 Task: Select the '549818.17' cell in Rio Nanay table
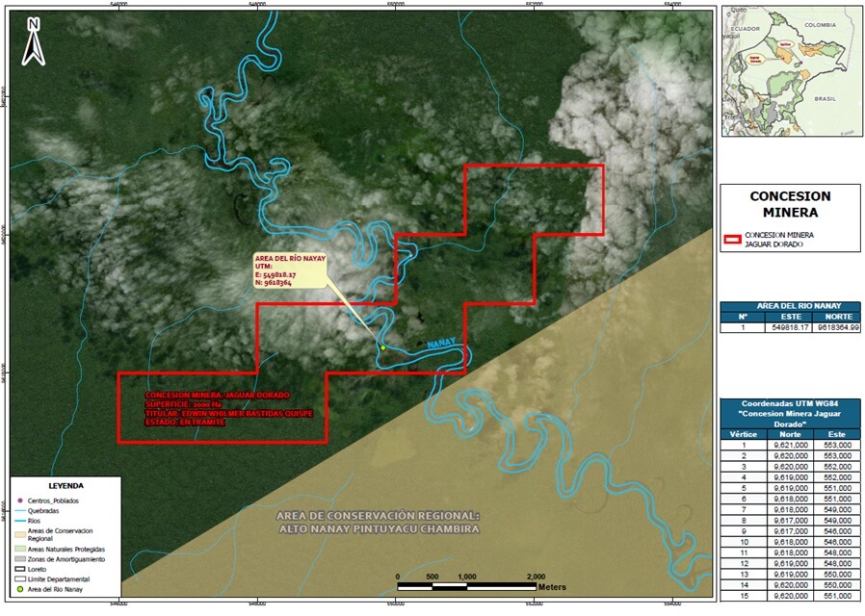pos(791,327)
